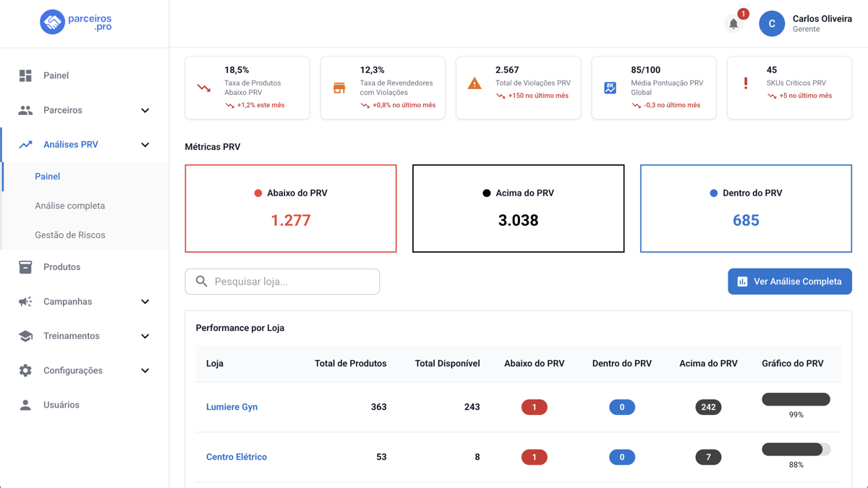Expand the Parceiros menu chevron
The image size is (868, 488).
click(x=145, y=111)
